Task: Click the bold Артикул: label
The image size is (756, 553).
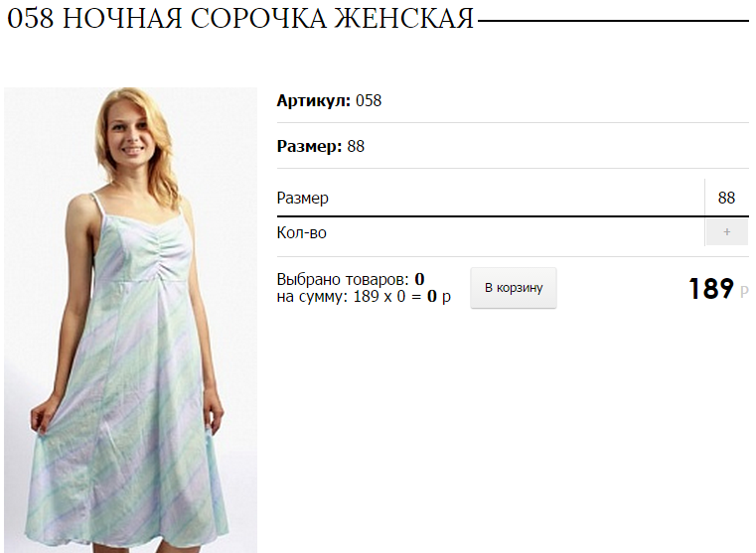Action: 314,100
